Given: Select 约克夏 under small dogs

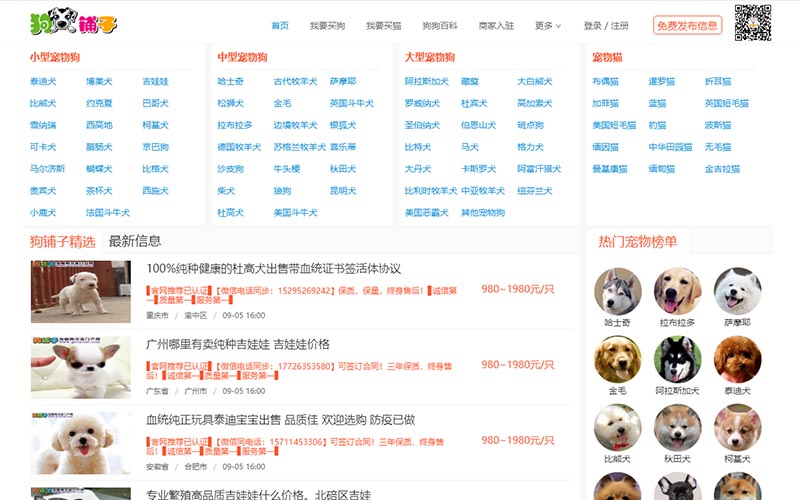Looking at the screenshot, I should [99, 103].
